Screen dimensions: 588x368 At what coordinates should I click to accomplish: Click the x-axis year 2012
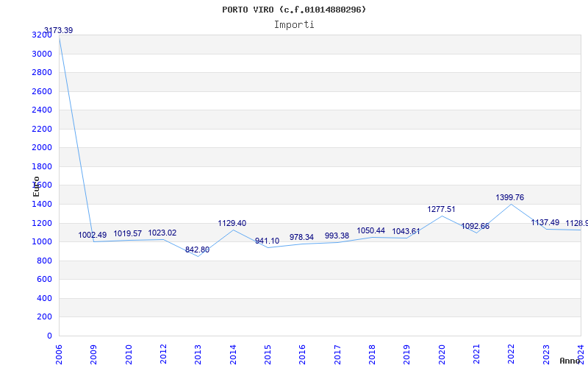click(x=163, y=355)
